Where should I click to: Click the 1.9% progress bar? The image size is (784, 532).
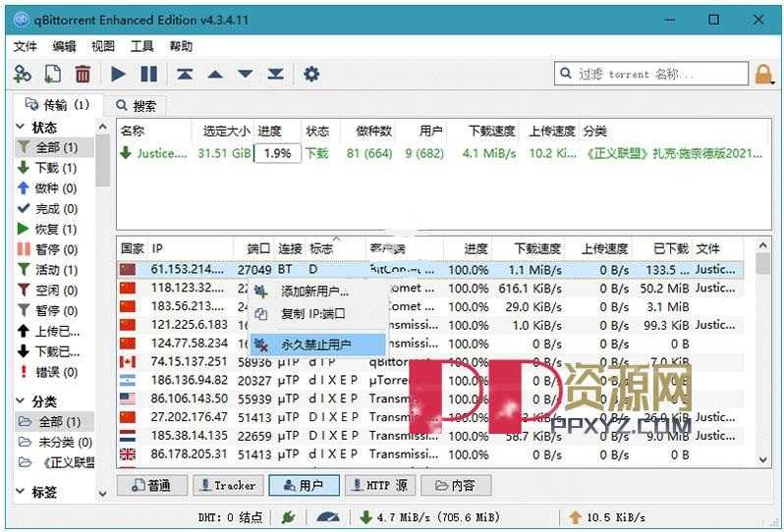click(277, 153)
